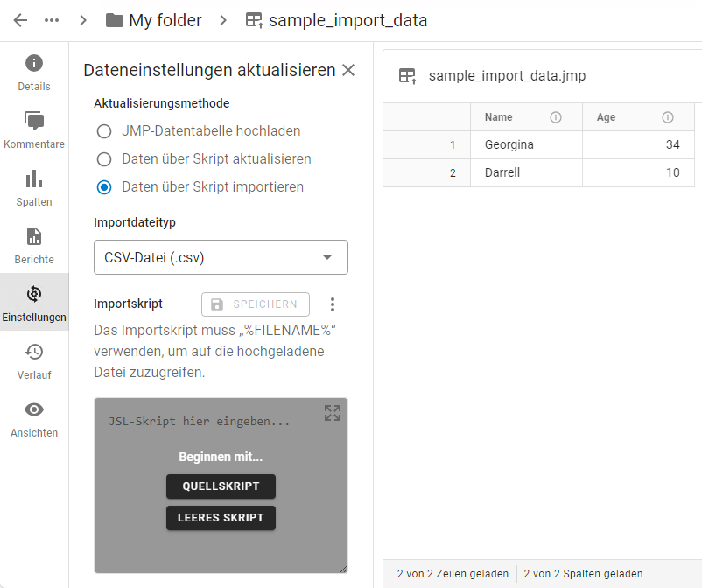Click the LEERES SKRIPT button
This screenshot has width=702, height=588.
pos(221,518)
